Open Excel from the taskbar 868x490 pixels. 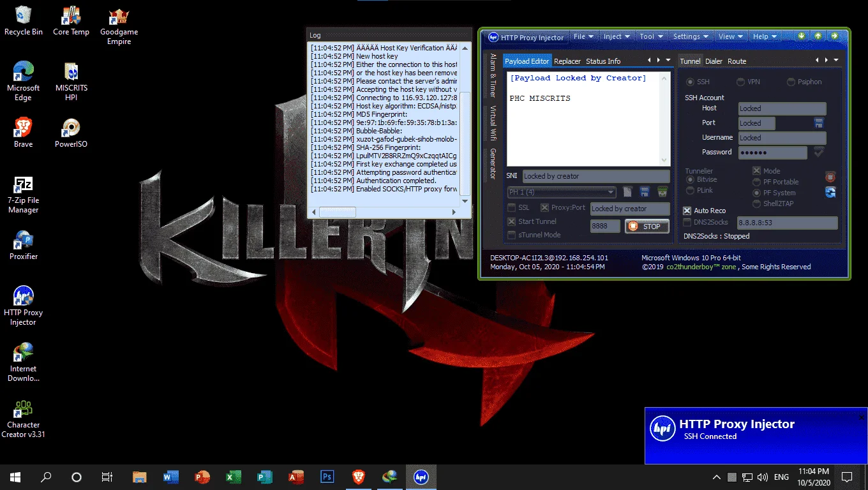point(233,477)
